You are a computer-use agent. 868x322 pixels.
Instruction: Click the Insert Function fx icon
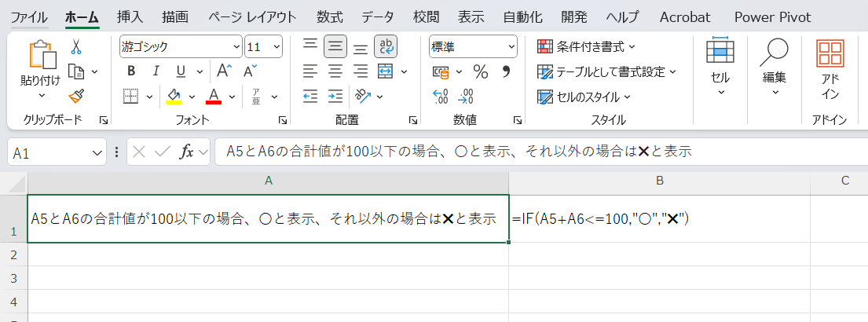186,152
